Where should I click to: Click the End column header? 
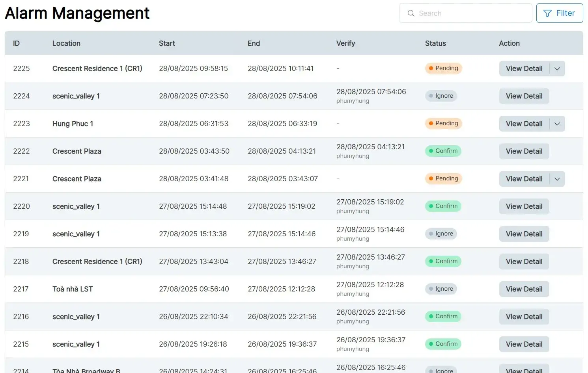(254, 43)
